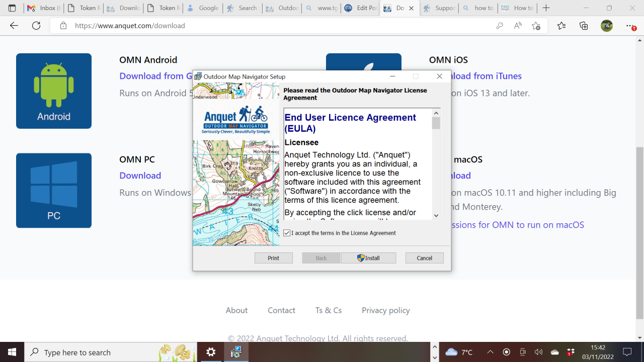Click the EULA scrollbar up arrow
The image size is (644, 362).
436,113
